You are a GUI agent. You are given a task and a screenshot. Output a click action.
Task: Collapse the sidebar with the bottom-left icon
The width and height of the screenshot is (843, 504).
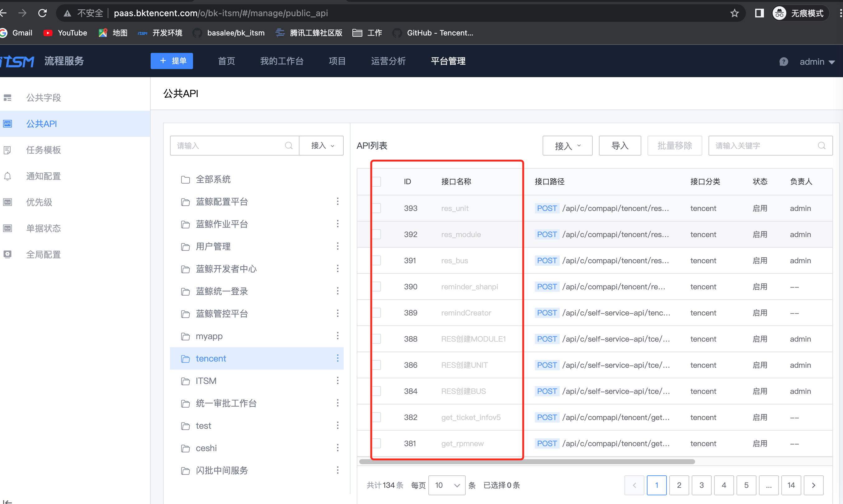(x=7, y=501)
